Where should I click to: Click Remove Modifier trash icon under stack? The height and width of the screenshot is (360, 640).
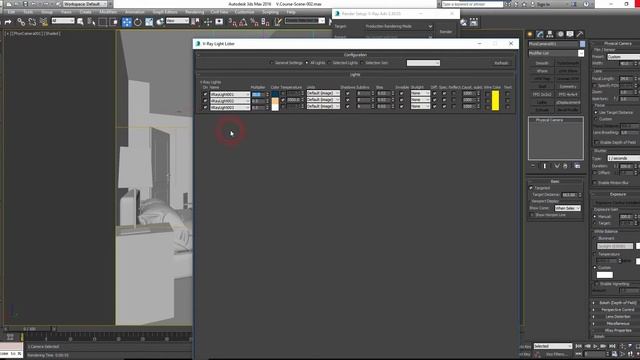[x=565, y=166]
